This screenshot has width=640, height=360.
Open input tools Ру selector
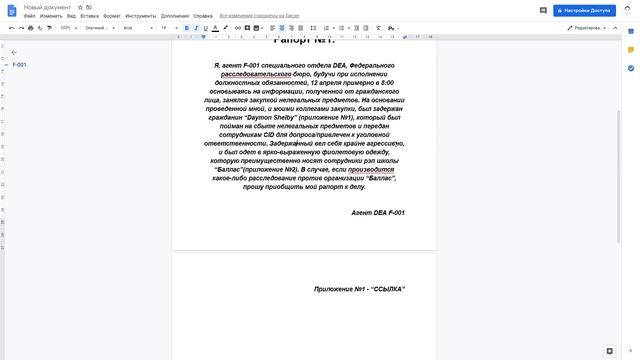pos(393,28)
